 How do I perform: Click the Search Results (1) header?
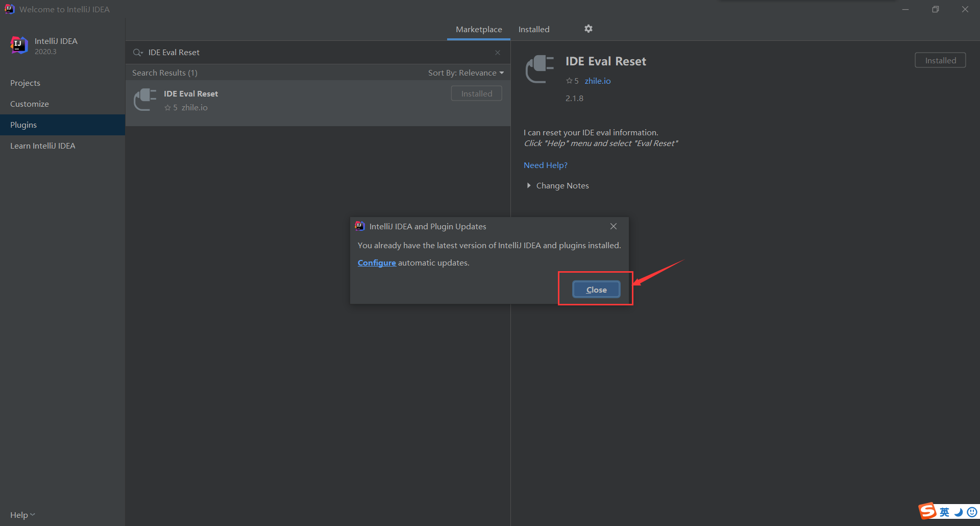[x=165, y=73]
